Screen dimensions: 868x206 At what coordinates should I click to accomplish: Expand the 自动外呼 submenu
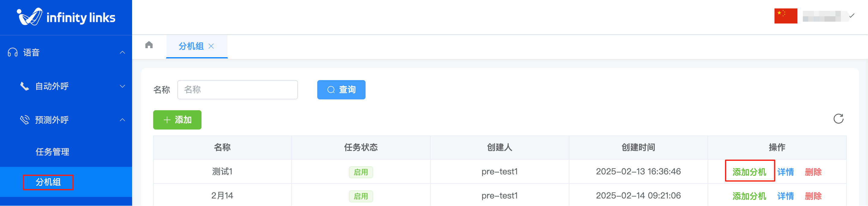pyautogui.click(x=122, y=86)
